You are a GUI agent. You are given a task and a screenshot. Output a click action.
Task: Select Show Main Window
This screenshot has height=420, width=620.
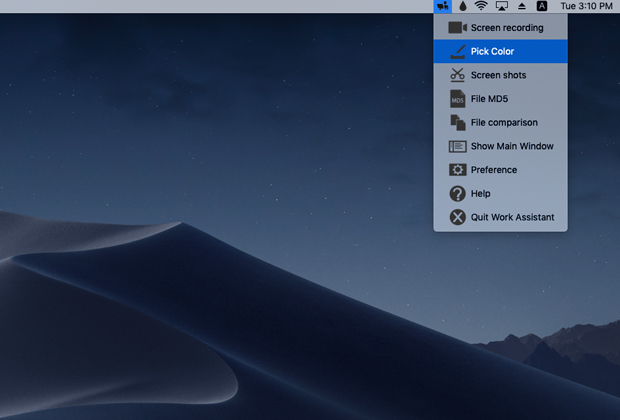coord(501,146)
